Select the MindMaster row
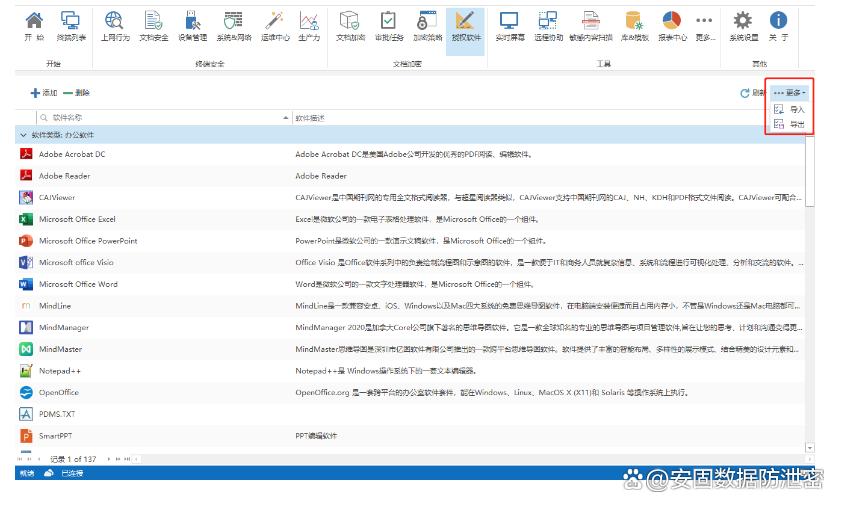841x509 pixels. [x=410, y=349]
